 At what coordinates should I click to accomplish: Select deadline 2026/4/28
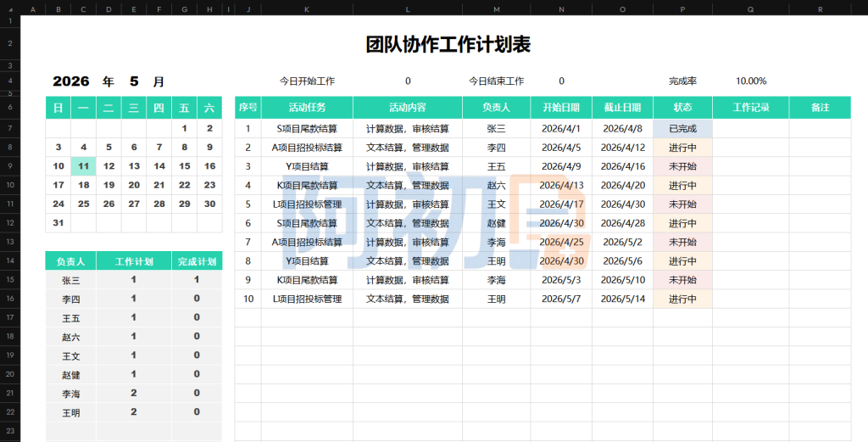[x=623, y=223]
